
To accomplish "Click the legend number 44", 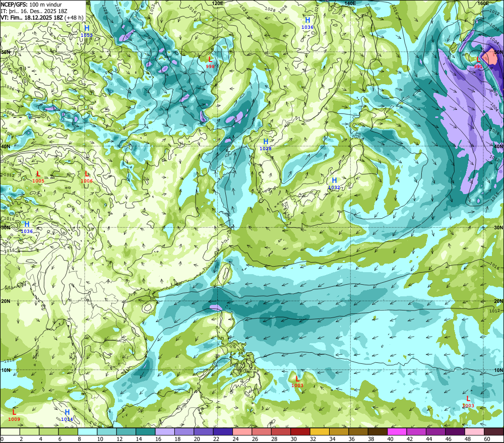I will [429, 439].
